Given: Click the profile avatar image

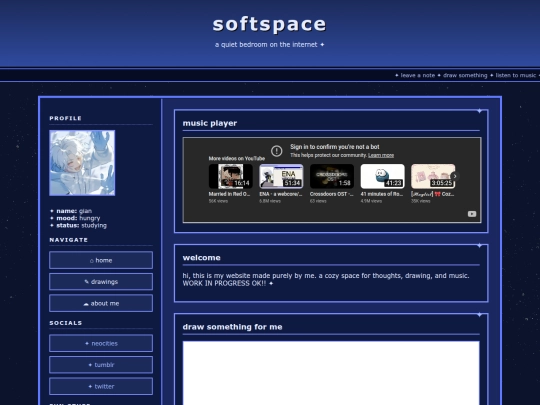Looking at the screenshot, I should [x=82, y=163].
